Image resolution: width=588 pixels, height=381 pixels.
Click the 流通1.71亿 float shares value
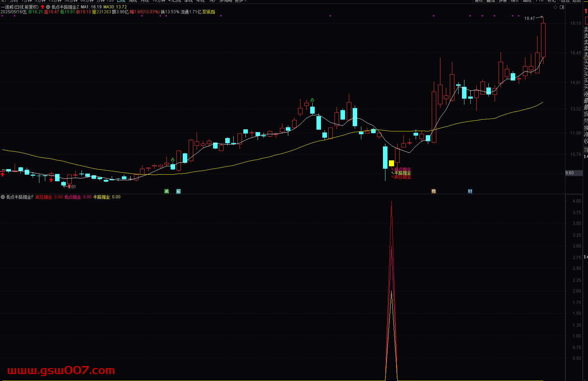click(x=191, y=12)
